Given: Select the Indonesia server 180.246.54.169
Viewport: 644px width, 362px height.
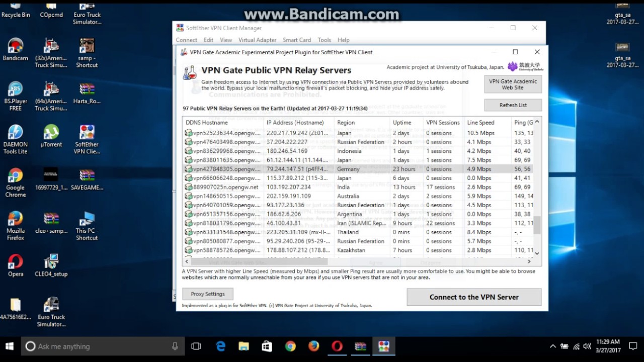Looking at the screenshot, I should coord(358,151).
